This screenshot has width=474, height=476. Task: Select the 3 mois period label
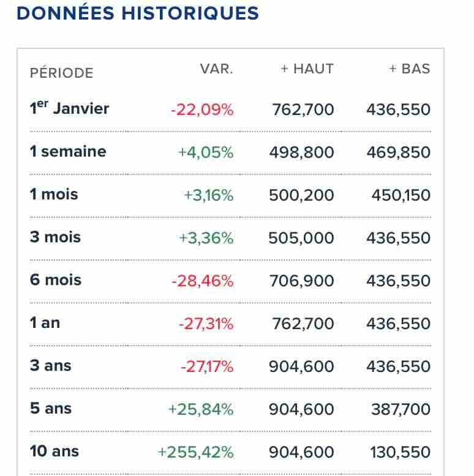[55, 237]
